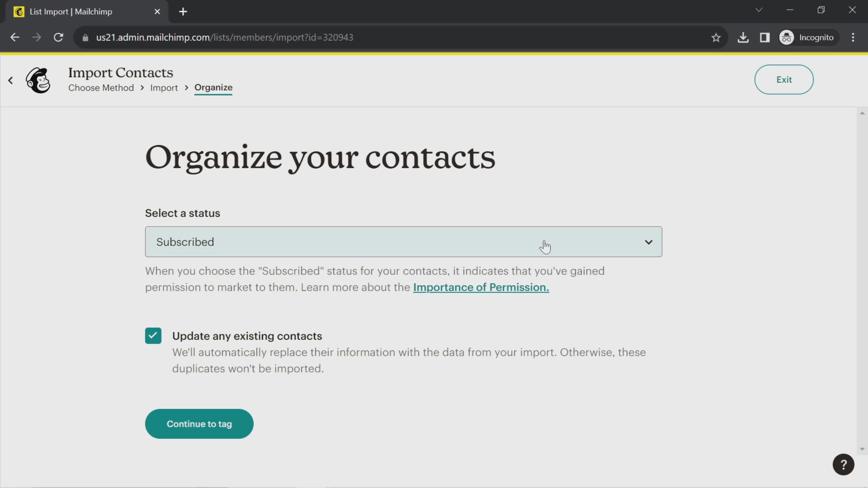Click the address bar URL field

click(225, 37)
